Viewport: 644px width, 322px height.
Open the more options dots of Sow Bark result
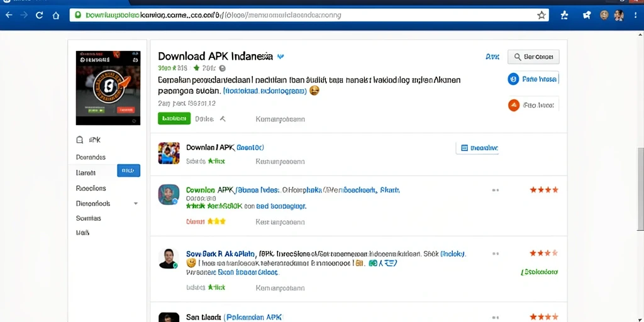tap(496, 253)
